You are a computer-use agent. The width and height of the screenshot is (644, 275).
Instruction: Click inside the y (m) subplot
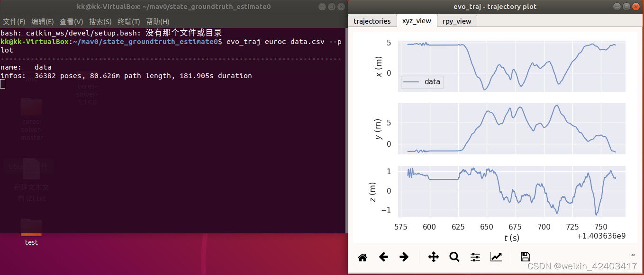point(512,128)
